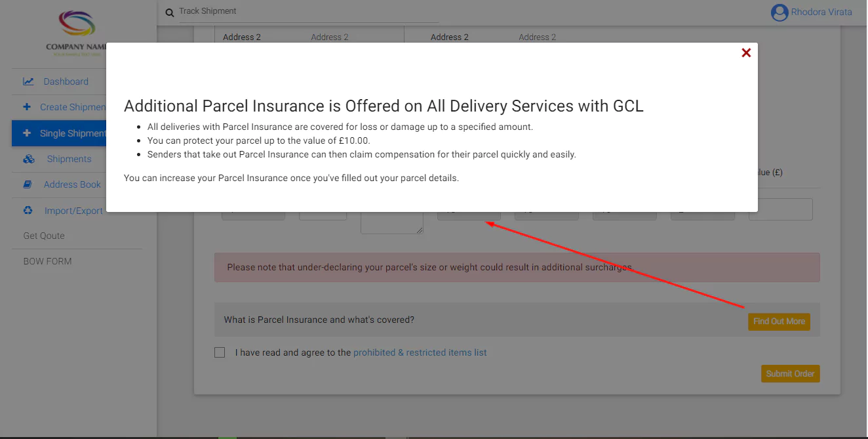Click the plus icon beside Create Shipment
The height and width of the screenshot is (439, 868).
click(27, 107)
